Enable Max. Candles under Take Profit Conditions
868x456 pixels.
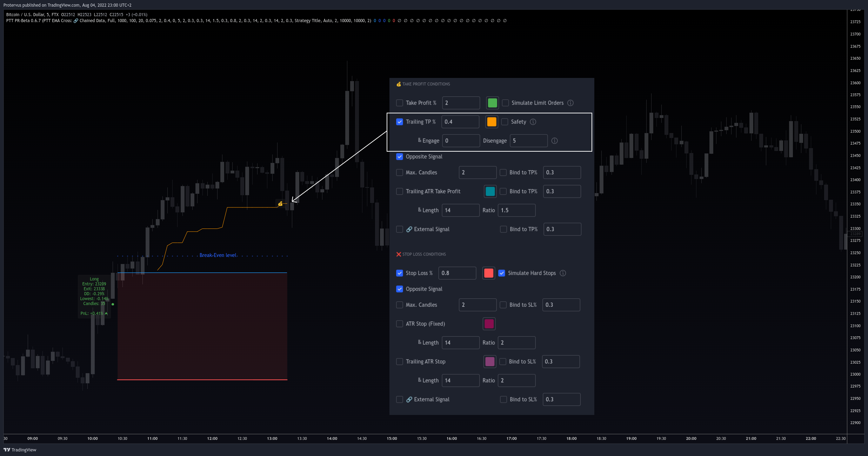399,173
